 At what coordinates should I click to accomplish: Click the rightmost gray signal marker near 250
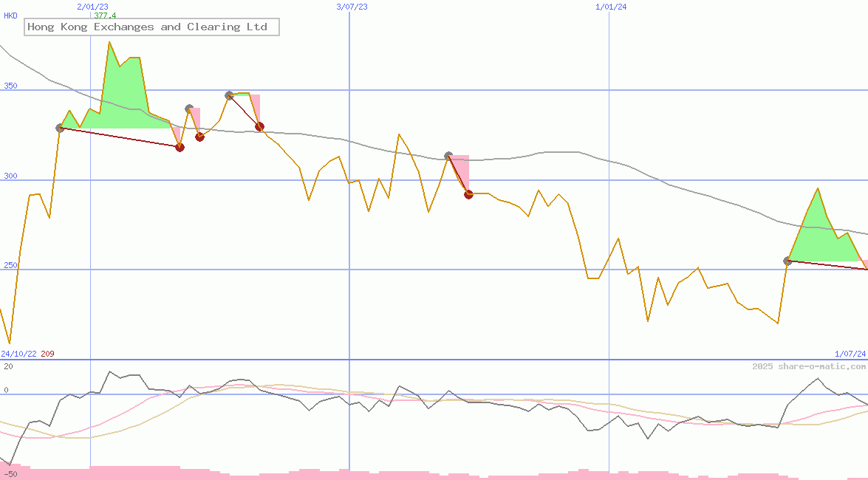(x=787, y=261)
